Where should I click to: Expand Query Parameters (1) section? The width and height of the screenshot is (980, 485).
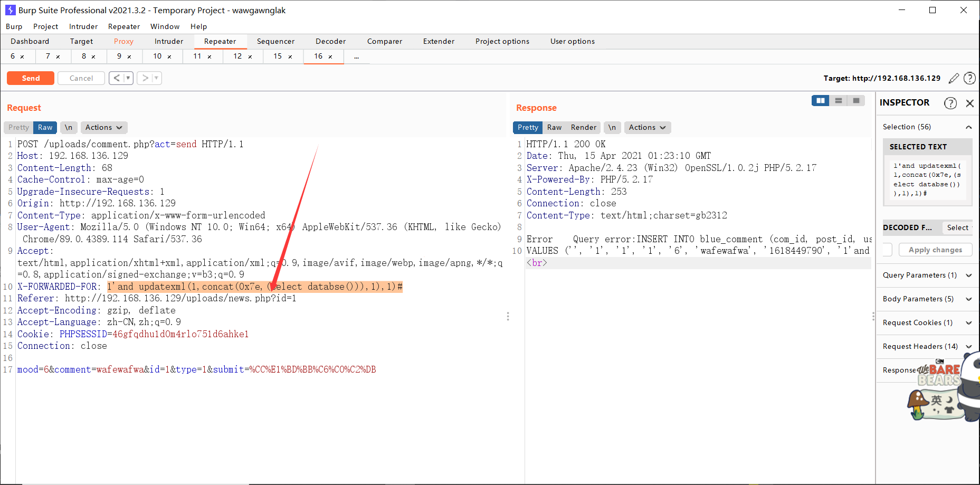point(969,275)
